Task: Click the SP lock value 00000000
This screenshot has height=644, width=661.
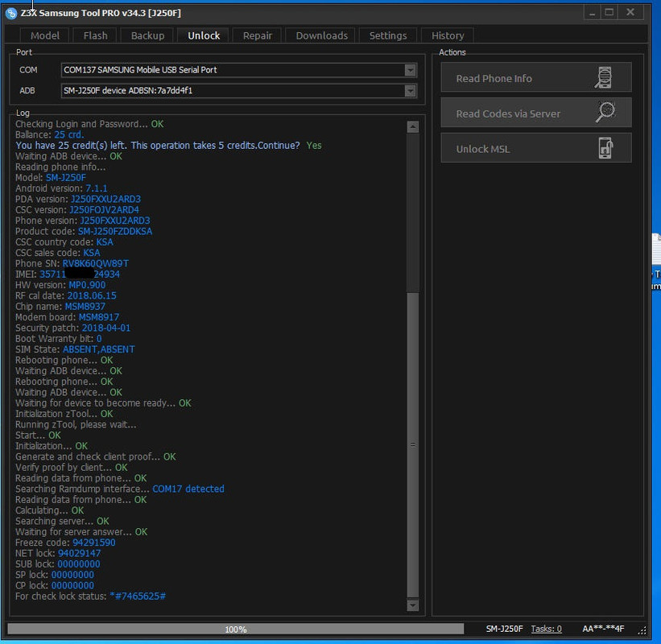Action: [x=72, y=575]
